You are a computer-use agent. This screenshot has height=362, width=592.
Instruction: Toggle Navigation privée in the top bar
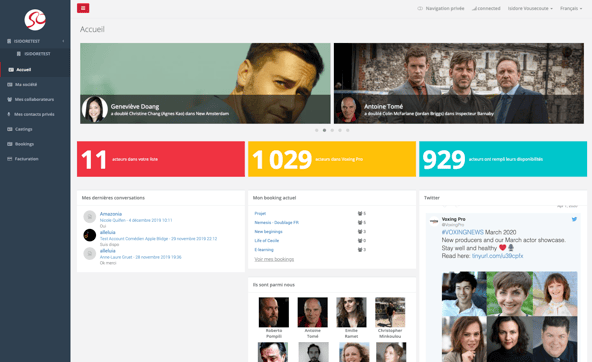[x=441, y=8]
